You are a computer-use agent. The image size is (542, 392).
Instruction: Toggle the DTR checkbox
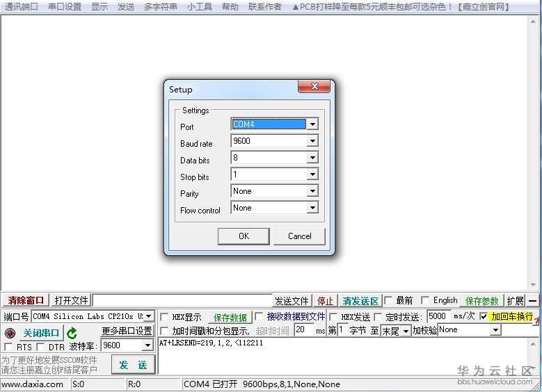pyautogui.click(x=41, y=346)
